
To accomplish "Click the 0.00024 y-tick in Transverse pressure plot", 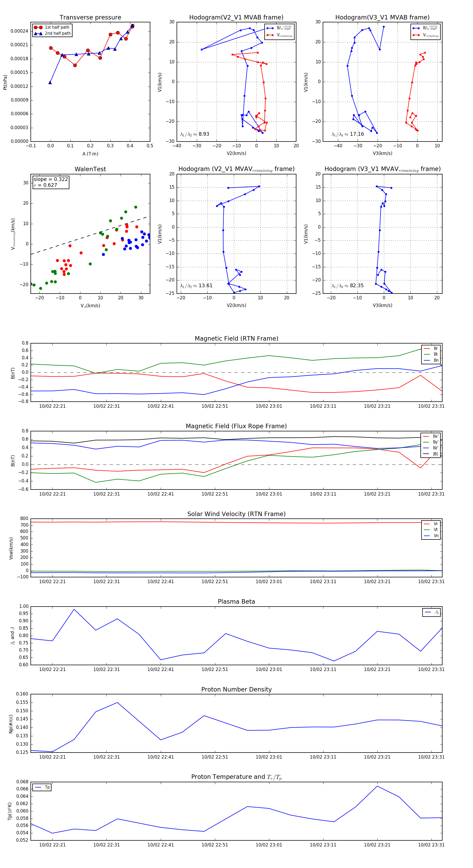I will (x=19, y=31).
